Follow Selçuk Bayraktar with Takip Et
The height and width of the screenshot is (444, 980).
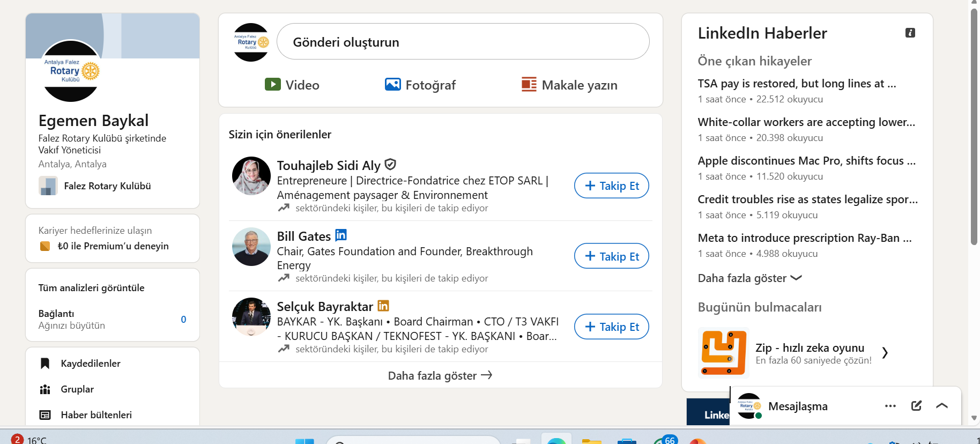611,327
